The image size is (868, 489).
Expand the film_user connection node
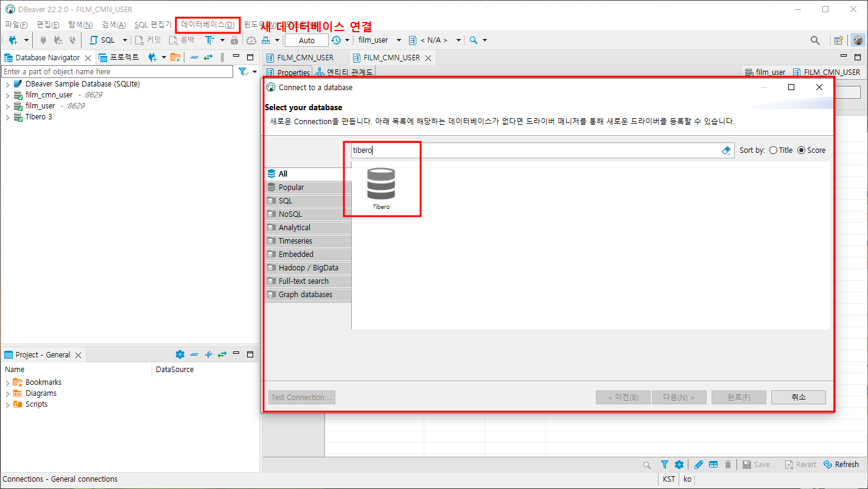coord(7,106)
